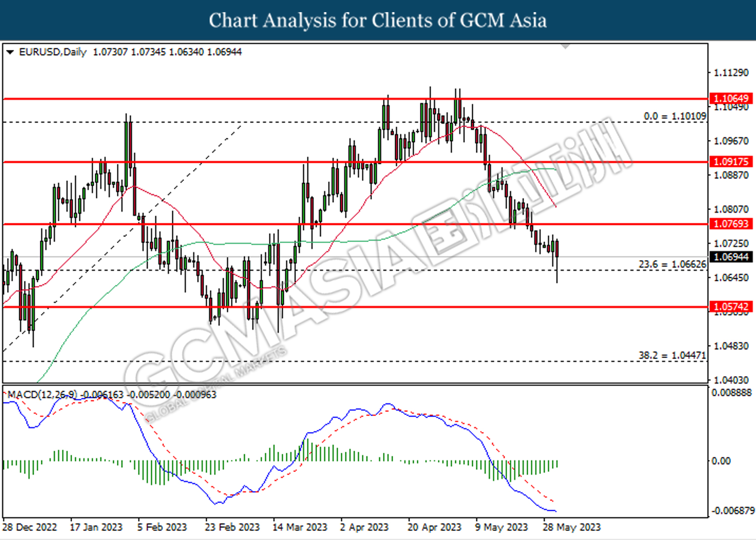The height and width of the screenshot is (540, 756).
Task: Click the 23 Feb 2023 date label
Action: [232, 527]
